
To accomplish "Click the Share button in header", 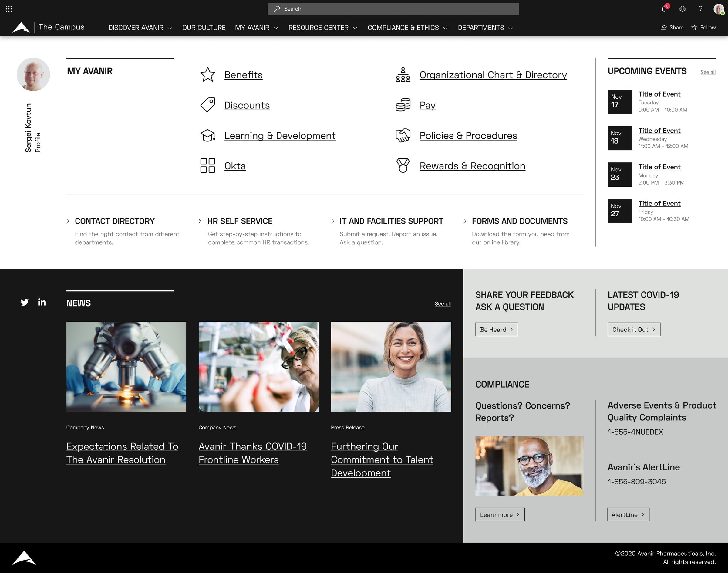I will [672, 28].
